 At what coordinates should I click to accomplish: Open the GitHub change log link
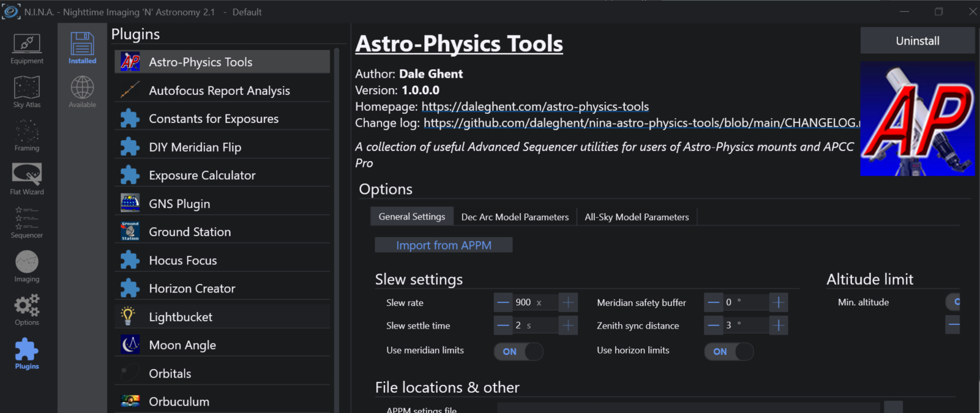click(641, 123)
